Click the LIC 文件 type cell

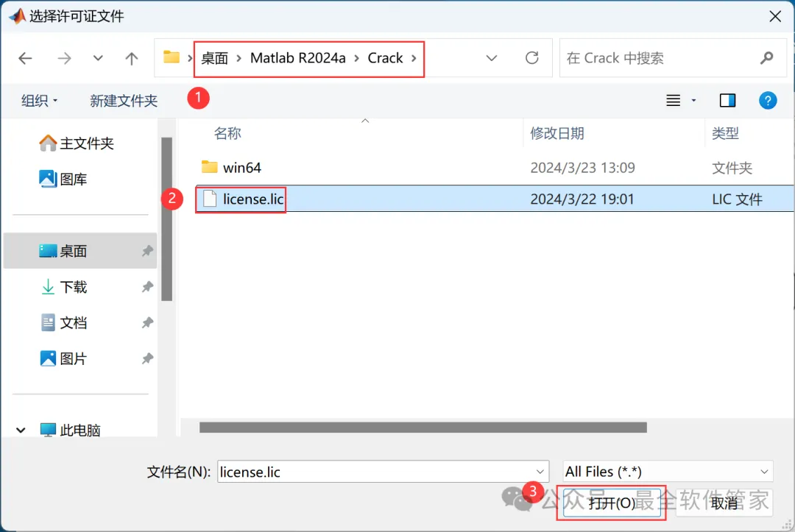tap(737, 199)
